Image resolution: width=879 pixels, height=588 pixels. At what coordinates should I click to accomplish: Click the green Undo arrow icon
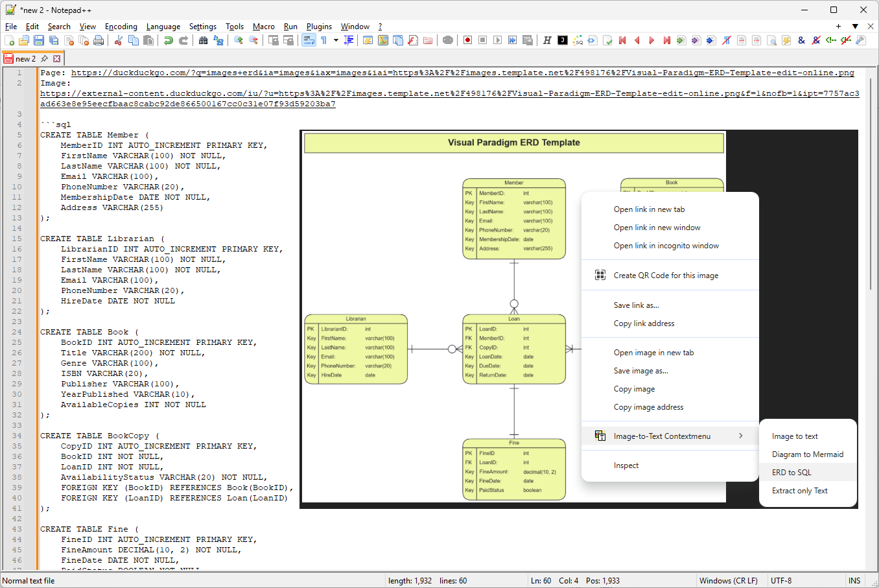pos(169,40)
